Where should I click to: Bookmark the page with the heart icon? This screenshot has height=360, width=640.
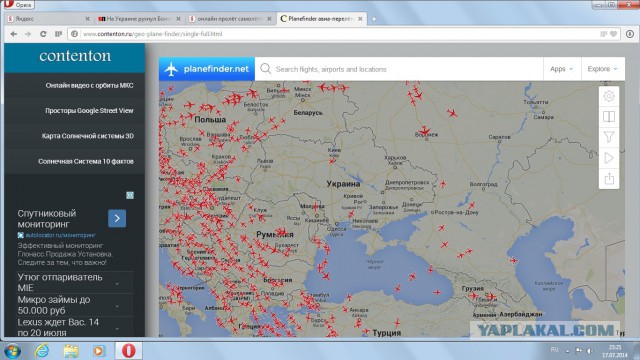tap(613, 34)
